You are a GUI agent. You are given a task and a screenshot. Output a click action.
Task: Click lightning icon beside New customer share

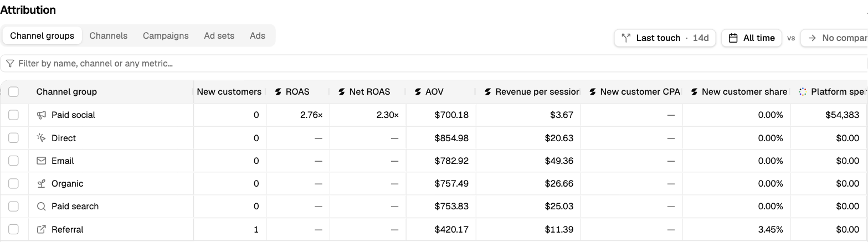click(x=694, y=92)
